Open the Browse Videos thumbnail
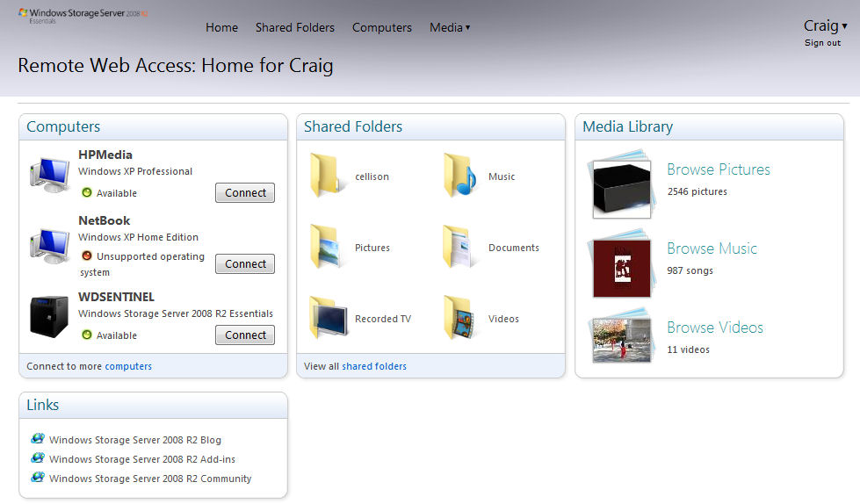This screenshot has height=504, width=860. (x=622, y=336)
